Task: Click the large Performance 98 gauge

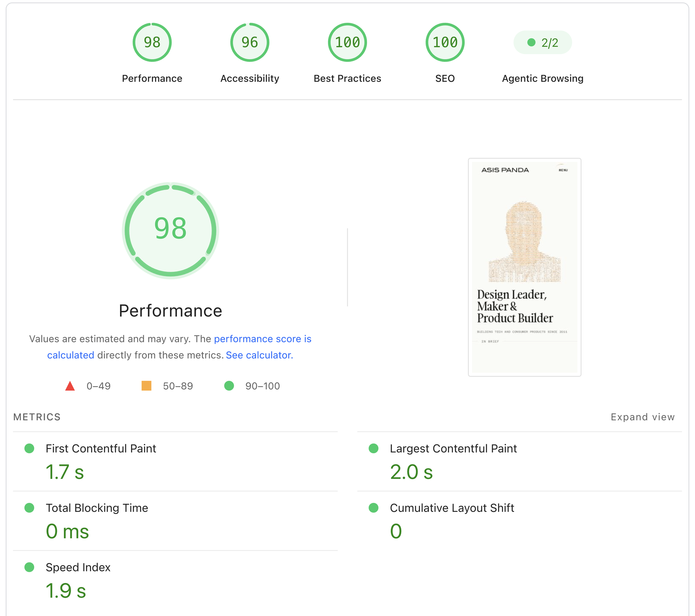Action: (170, 230)
